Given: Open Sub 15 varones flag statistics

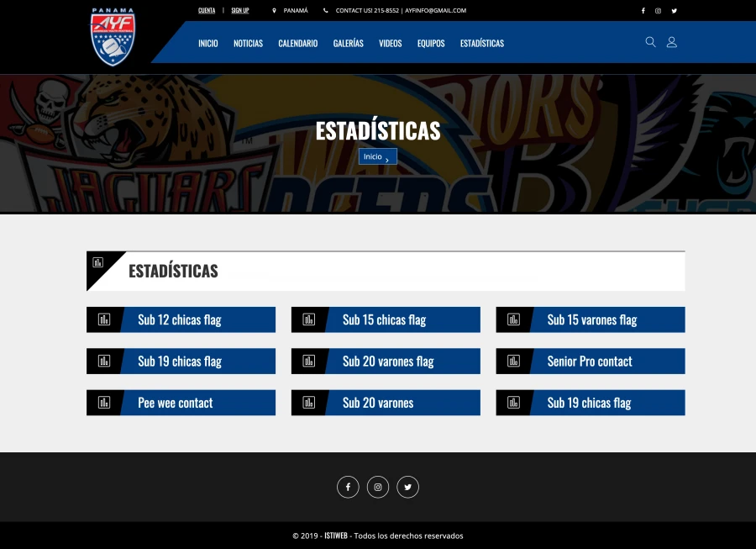Looking at the screenshot, I should tap(591, 319).
